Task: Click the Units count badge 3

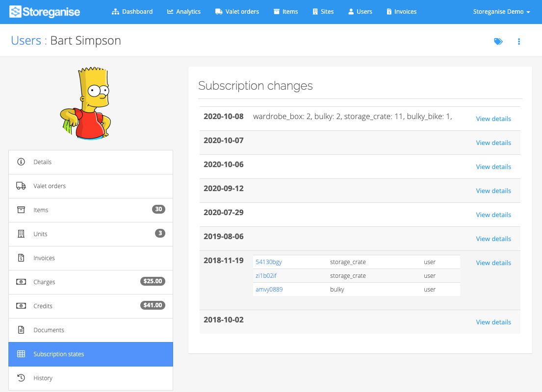Action: pos(160,233)
